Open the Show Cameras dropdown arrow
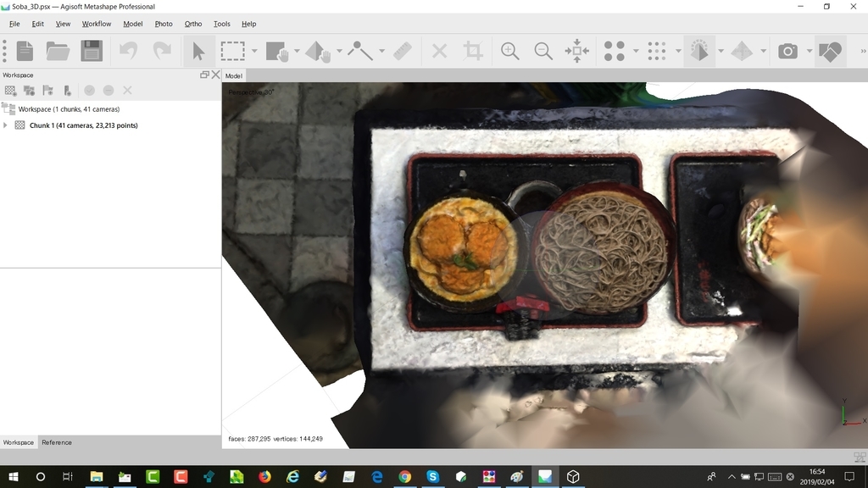 pos(810,51)
